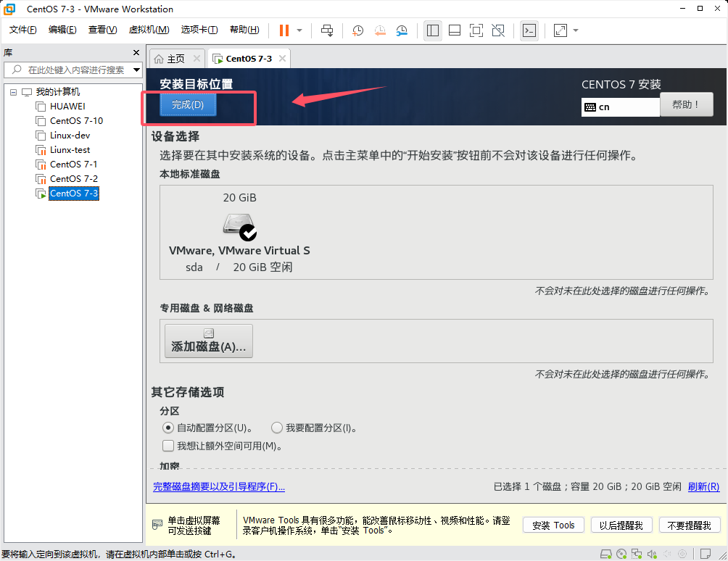The image size is (728, 561).
Task: Click the 不要提醒我 button
Action: [689, 525]
